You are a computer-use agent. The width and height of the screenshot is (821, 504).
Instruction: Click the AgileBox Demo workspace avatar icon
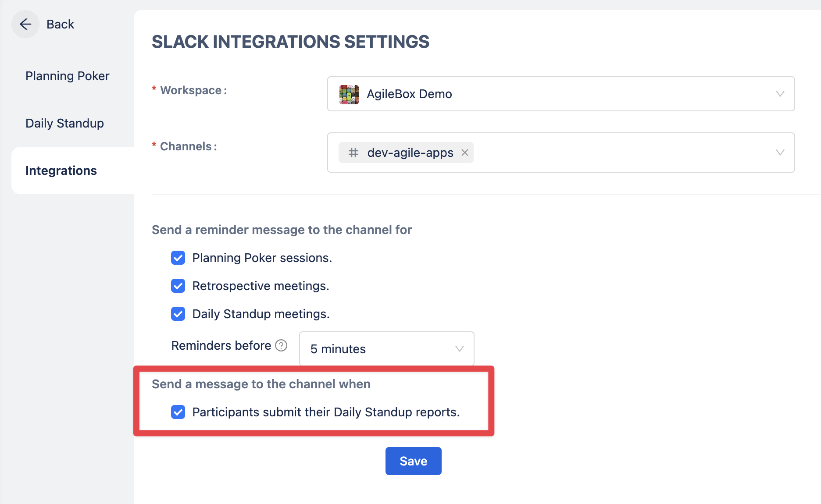[349, 94]
